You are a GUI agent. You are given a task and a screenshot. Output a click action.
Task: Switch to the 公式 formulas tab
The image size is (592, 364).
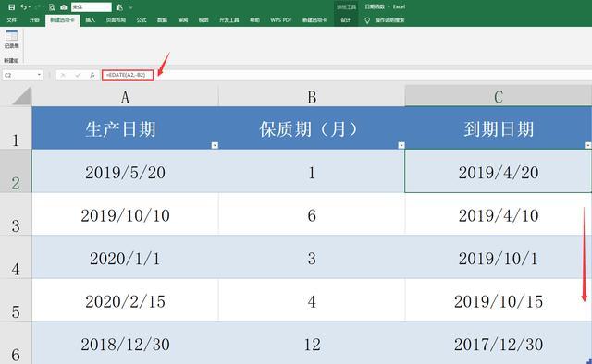(x=142, y=20)
